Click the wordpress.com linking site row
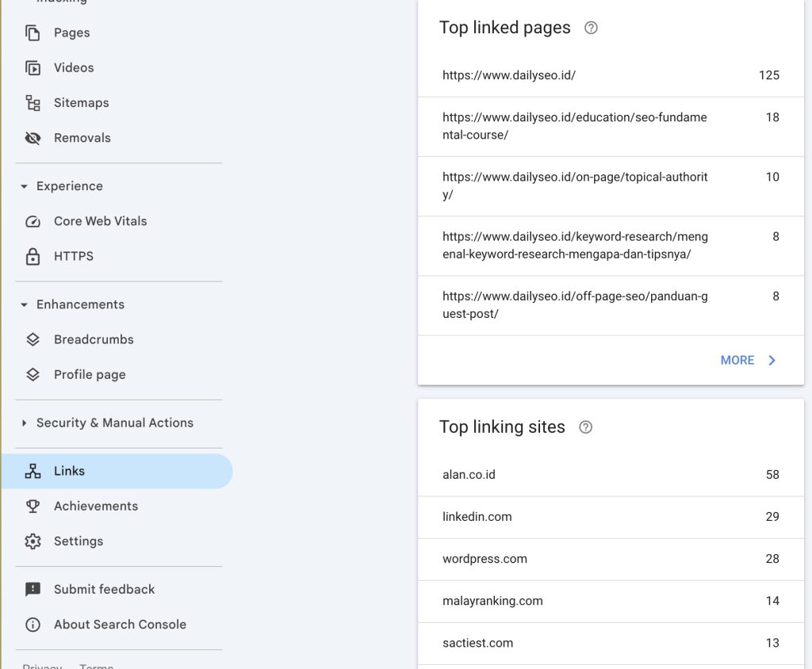 coord(611,560)
